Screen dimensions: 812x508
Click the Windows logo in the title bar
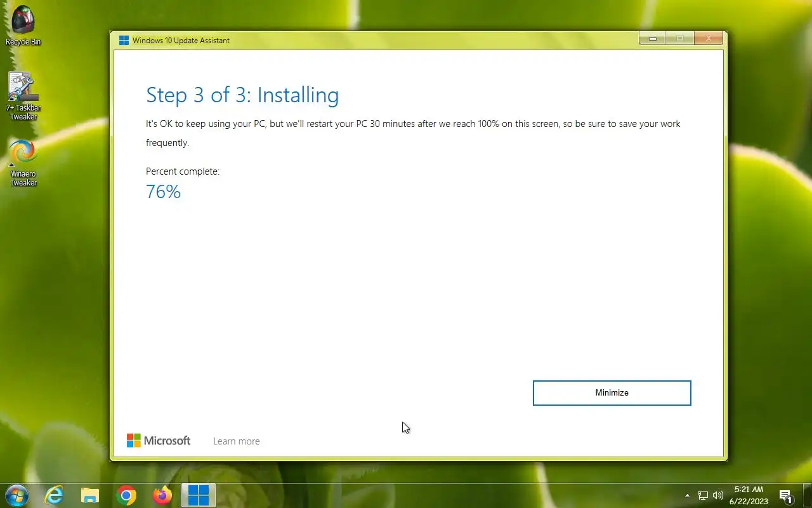[x=124, y=40]
